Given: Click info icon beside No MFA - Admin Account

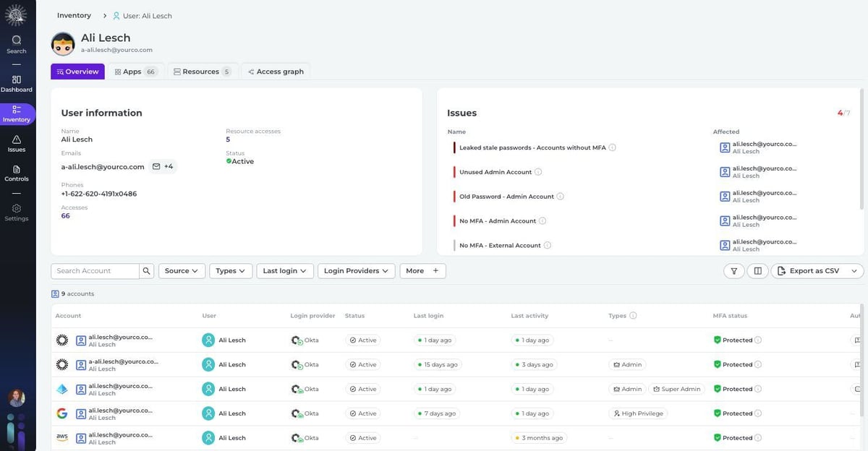Looking at the screenshot, I should (x=542, y=221).
